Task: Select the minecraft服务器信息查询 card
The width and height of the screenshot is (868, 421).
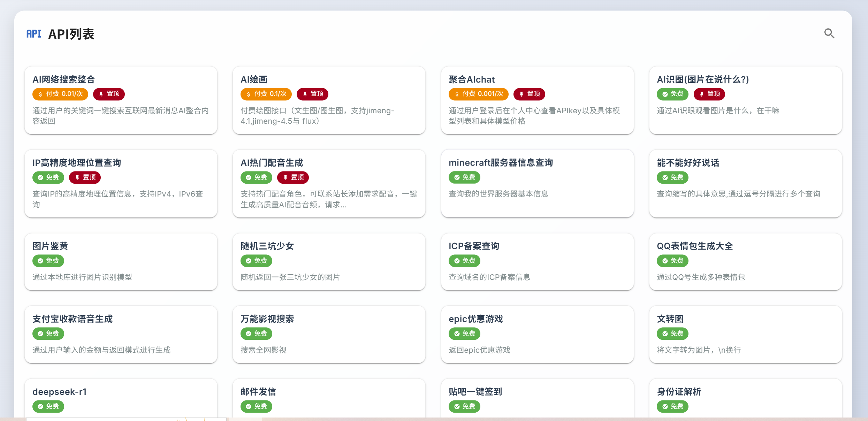Action: (537, 184)
